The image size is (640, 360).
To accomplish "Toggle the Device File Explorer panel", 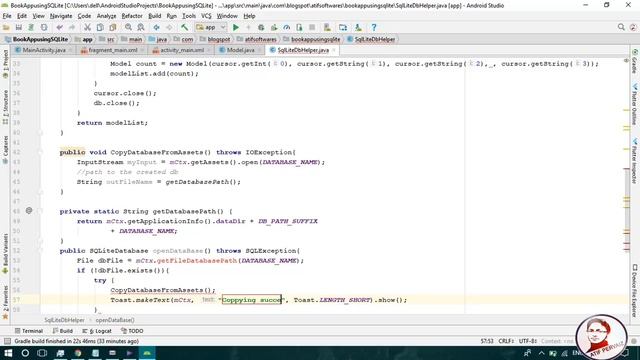I will pos(635,290).
